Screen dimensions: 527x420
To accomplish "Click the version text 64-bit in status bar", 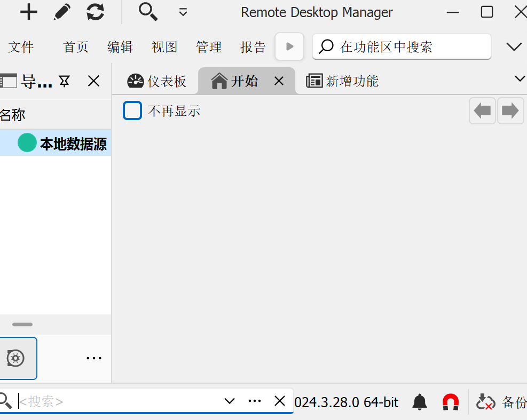I will pyautogui.click(x=381, y=402).
